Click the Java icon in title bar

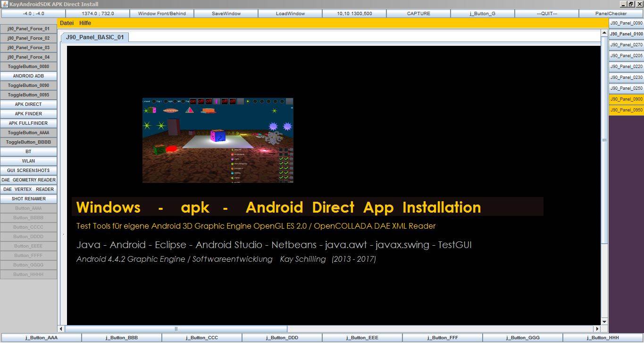coord(4,4)
